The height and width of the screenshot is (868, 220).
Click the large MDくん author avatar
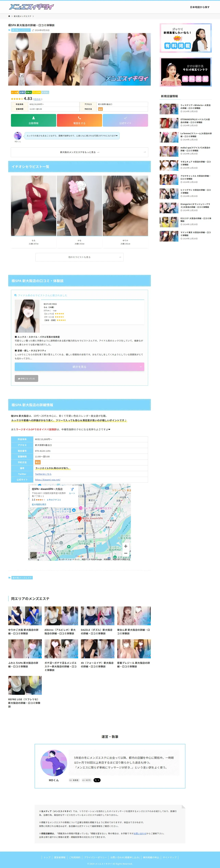[x=54, y=763]
